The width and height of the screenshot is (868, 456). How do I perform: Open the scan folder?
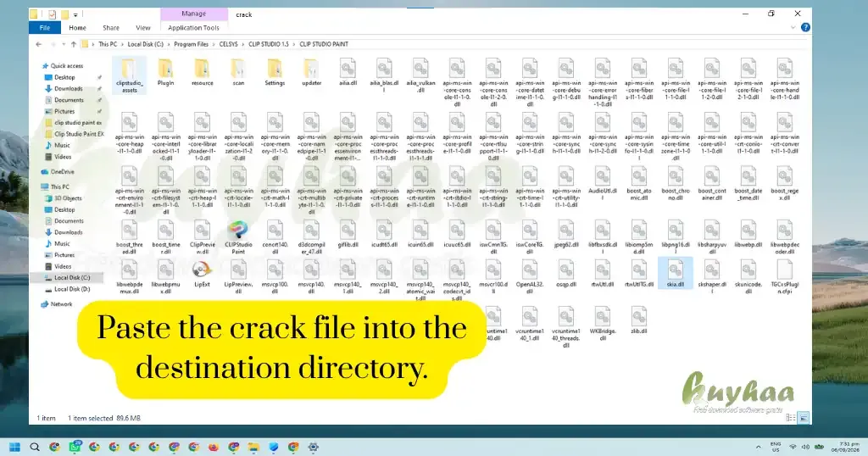click(238, 73)
